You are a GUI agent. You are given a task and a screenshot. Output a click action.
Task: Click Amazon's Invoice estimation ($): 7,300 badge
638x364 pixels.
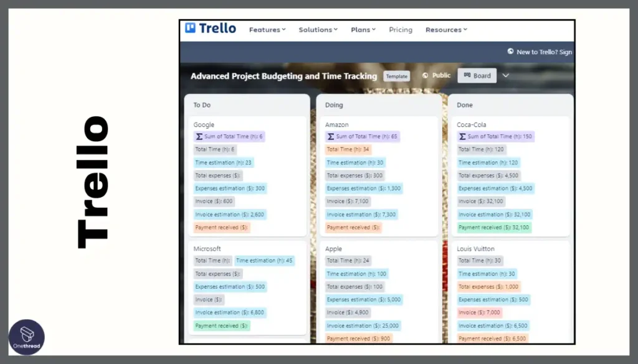361,215
